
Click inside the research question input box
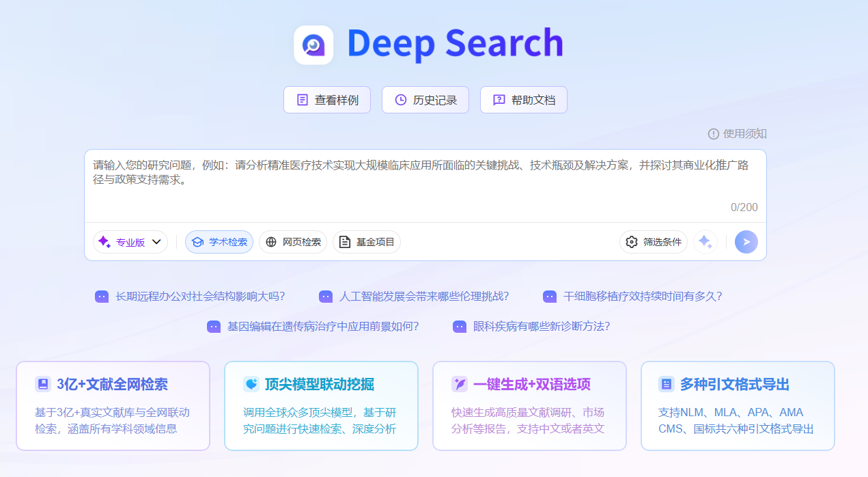click(x=423, y=181)
